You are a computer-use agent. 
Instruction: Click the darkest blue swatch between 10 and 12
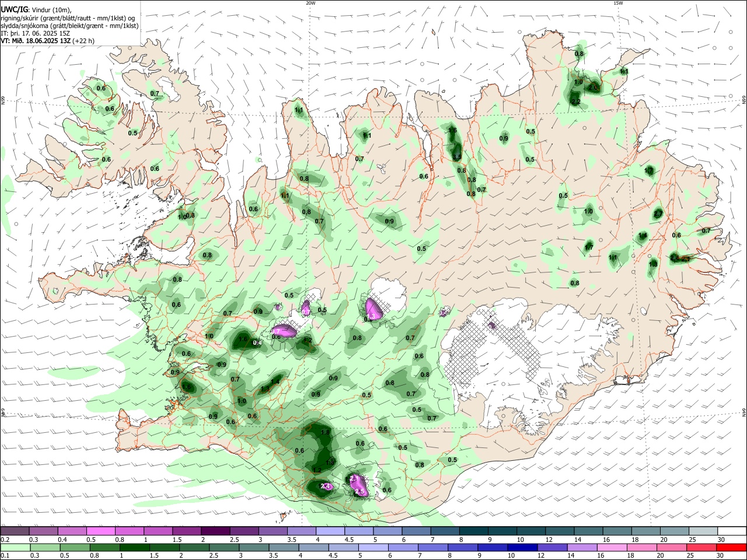522,547
